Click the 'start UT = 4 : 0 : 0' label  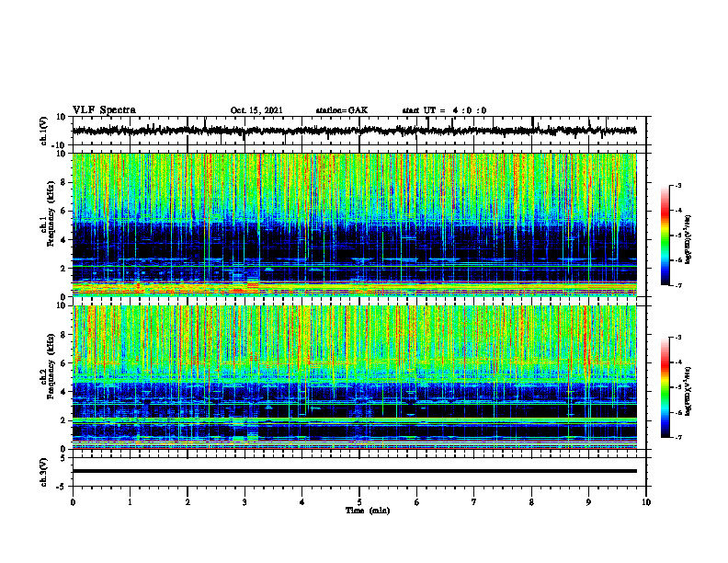point(444,110)
